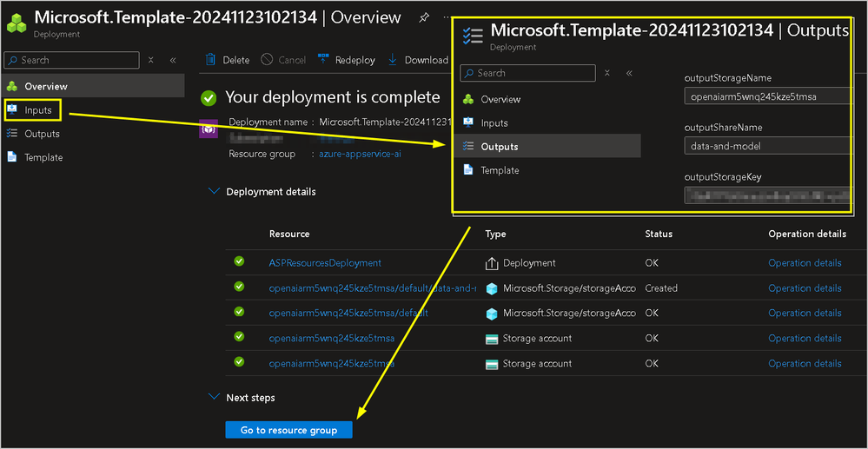Click the Search field in Outputs panel

coord(528,73)
